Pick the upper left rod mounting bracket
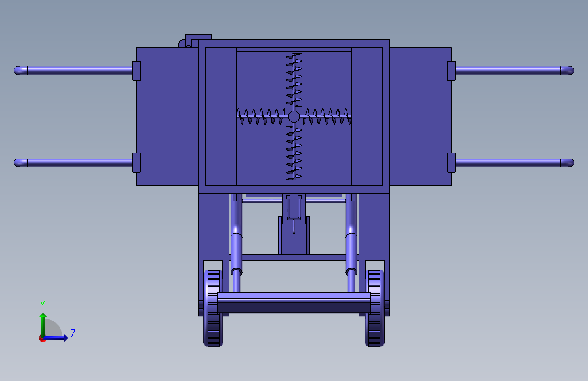 (136, 71)
